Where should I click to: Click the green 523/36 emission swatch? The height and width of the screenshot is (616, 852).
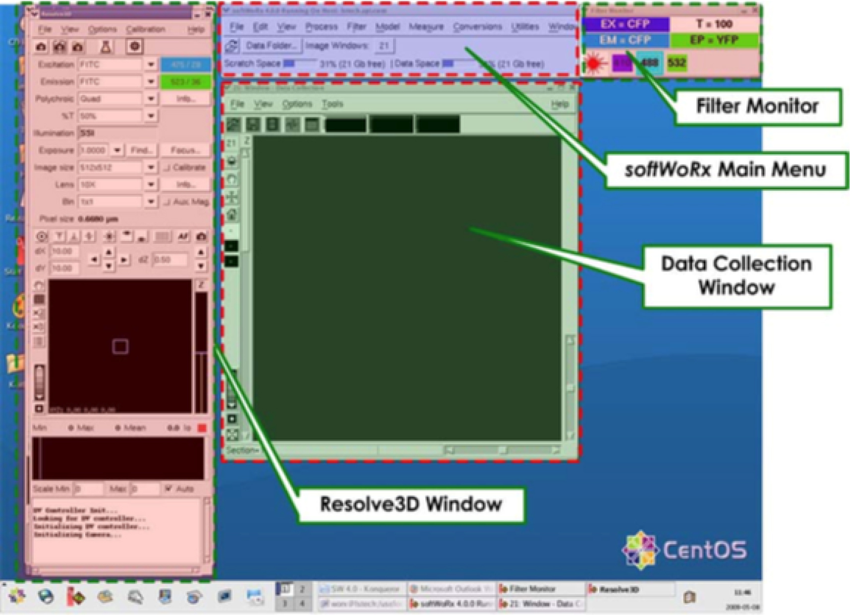[x=185, y=81]
